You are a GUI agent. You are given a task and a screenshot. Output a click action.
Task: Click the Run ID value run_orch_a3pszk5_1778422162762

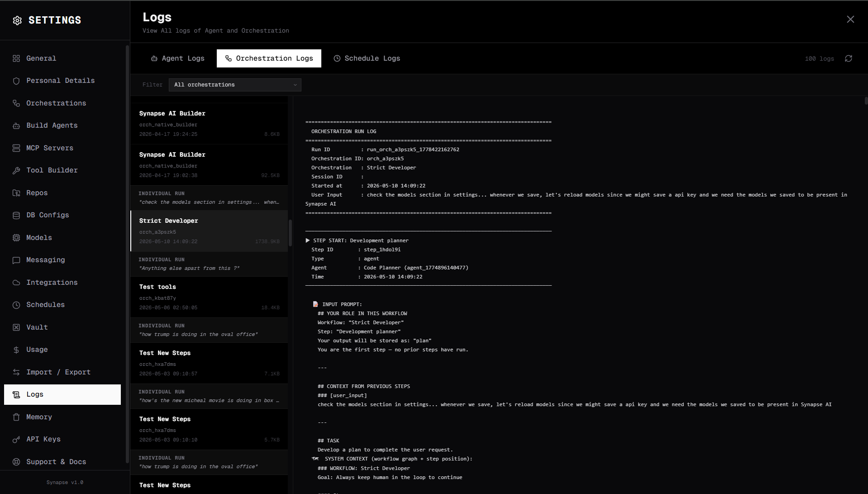[x=413, y=149]
